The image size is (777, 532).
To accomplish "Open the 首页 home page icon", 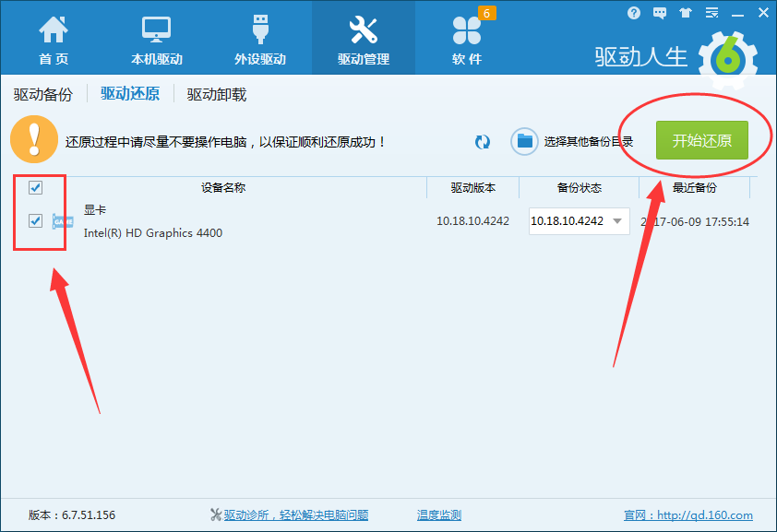I will (53, 29).
